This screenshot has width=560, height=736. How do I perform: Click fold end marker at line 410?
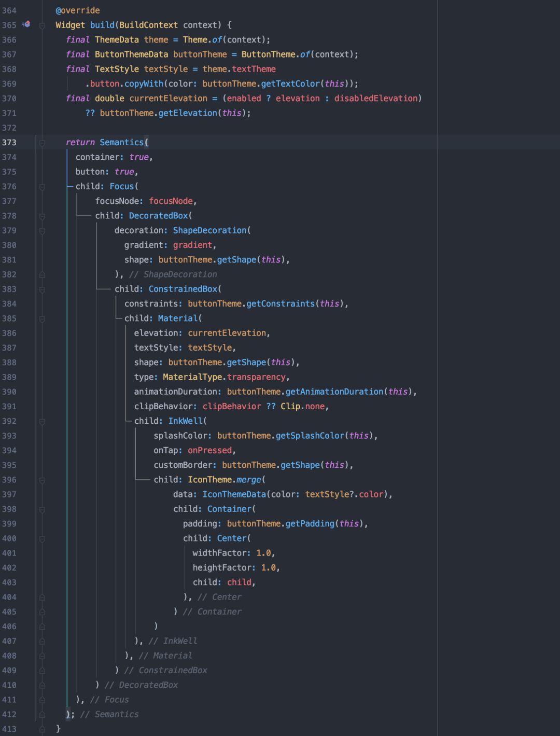point(42,686)
